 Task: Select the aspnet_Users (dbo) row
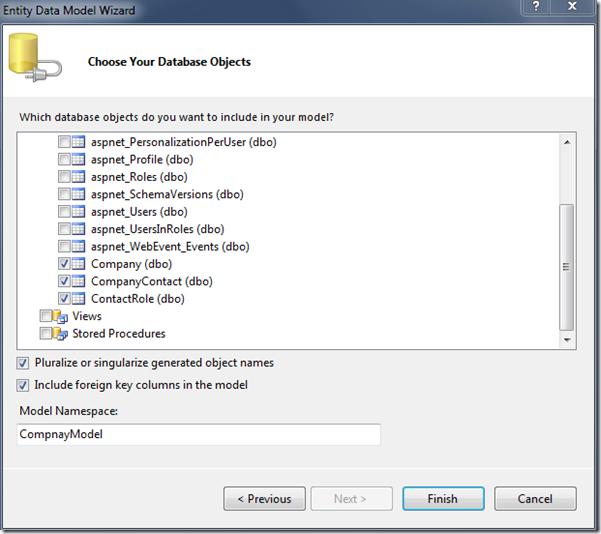click(x=139, y=212)
